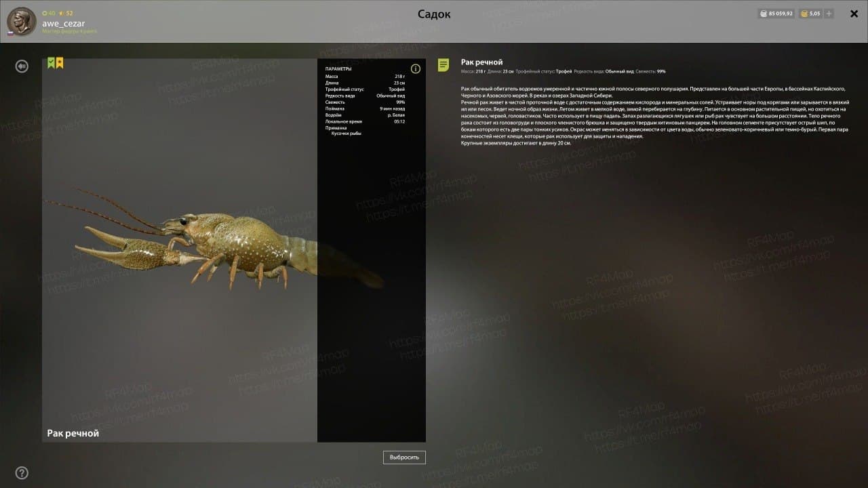Open the info icon in parameters panel
Image resolution: width=868 pixels, height=488 pixels.
click(416, 68)
